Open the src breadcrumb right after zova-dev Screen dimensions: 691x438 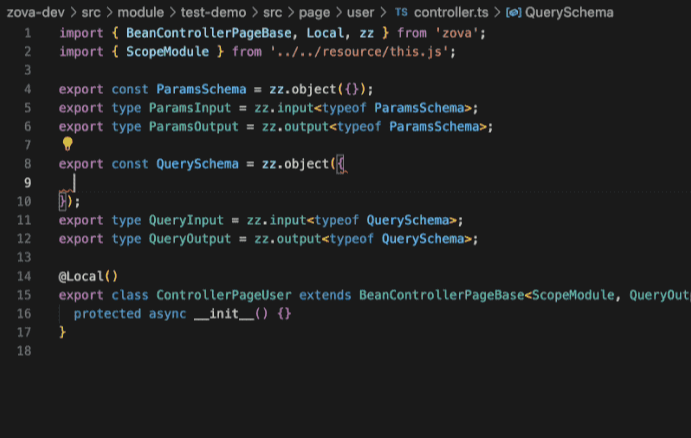tap(91, 13)
